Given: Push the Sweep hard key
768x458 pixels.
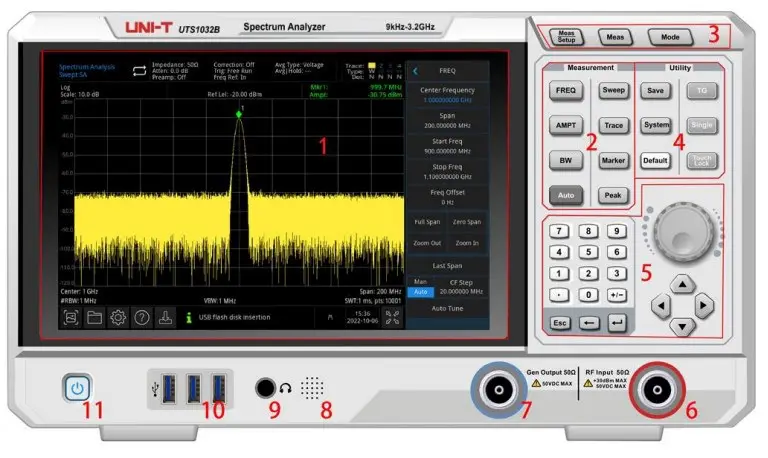Looking at the screenshot, I should coord(613,90).
